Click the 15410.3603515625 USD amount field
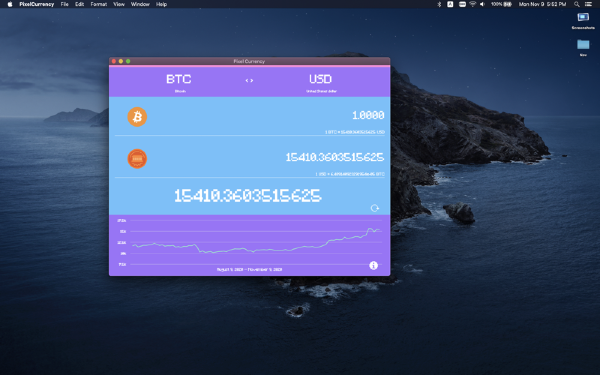This screenshot has height=375, width=600. [x=335, y=157]
